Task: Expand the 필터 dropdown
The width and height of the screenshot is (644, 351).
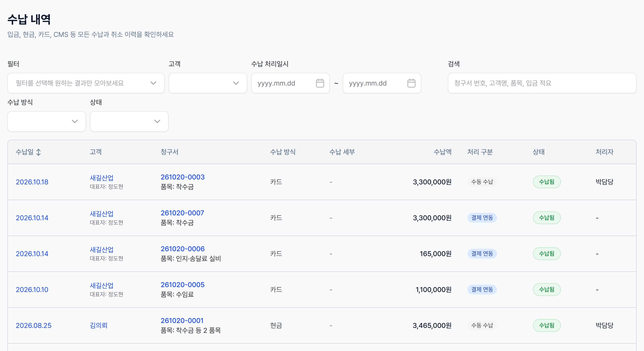Action: (86, 83)
